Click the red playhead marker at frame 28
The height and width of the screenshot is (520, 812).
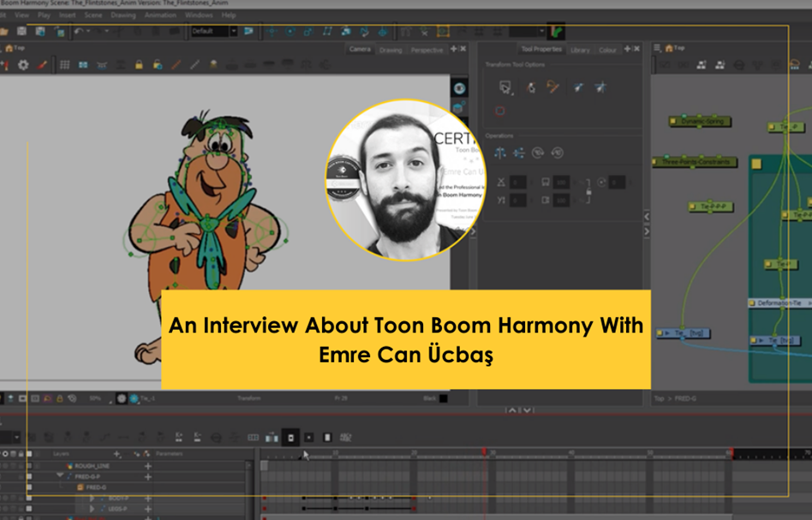tap(484, 451)
